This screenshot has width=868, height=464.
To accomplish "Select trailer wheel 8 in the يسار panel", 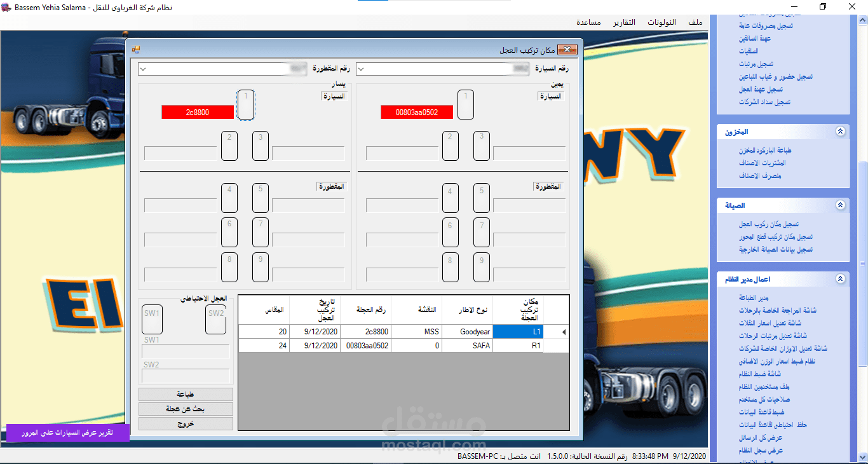I will pyautogui.click(x=229, y=267).
